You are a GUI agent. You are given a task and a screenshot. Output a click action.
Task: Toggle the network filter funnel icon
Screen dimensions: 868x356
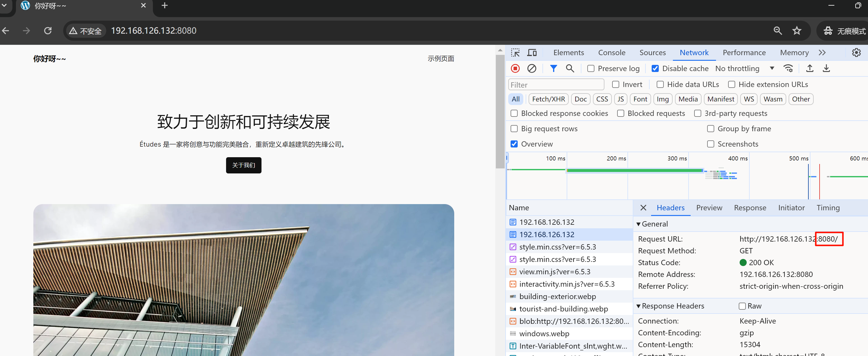click(x=553, y=68)
